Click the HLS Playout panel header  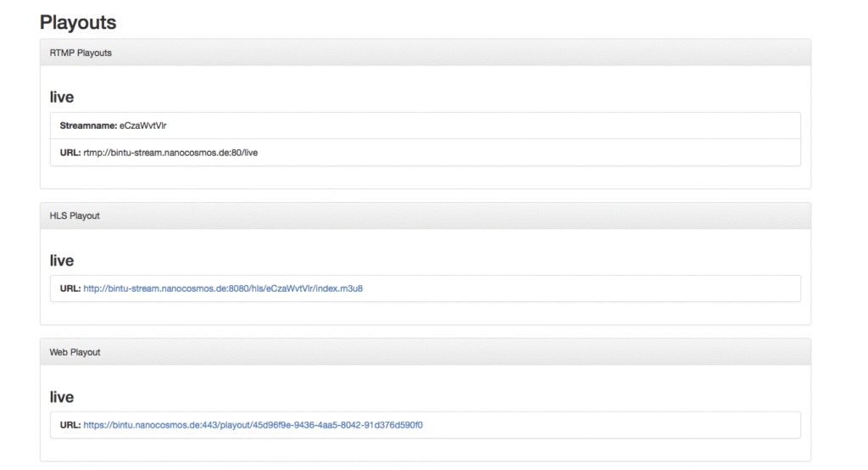point(75,215)
